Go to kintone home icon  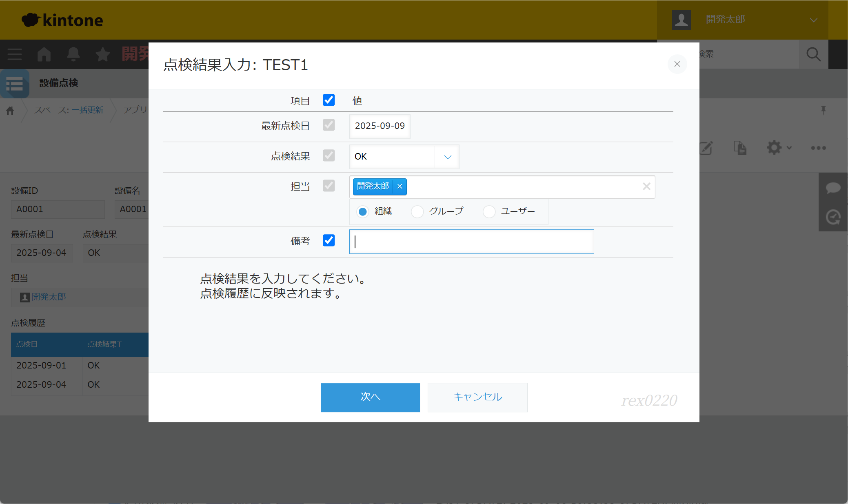click(44, 54)
